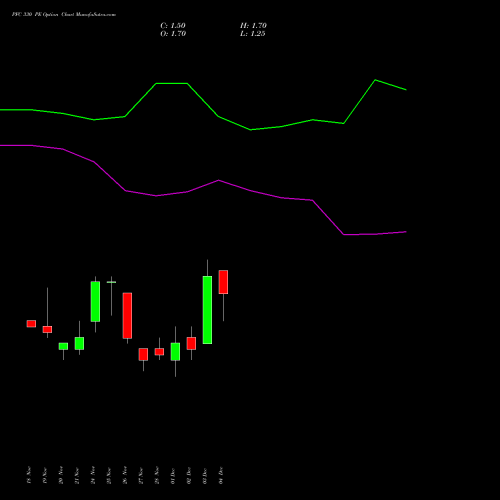500x500 pixels.
Task: Click the 02 Dec date label
Action: [x=189, y=475]
